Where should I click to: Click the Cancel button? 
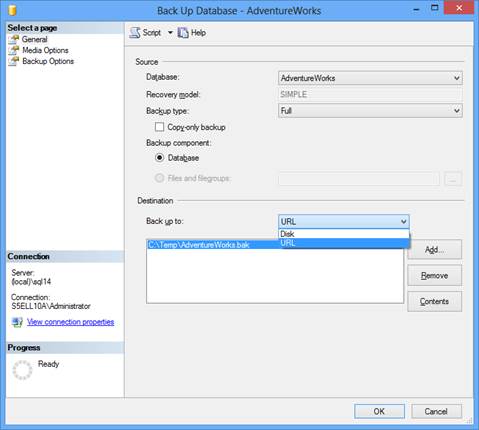coord(436,411)
